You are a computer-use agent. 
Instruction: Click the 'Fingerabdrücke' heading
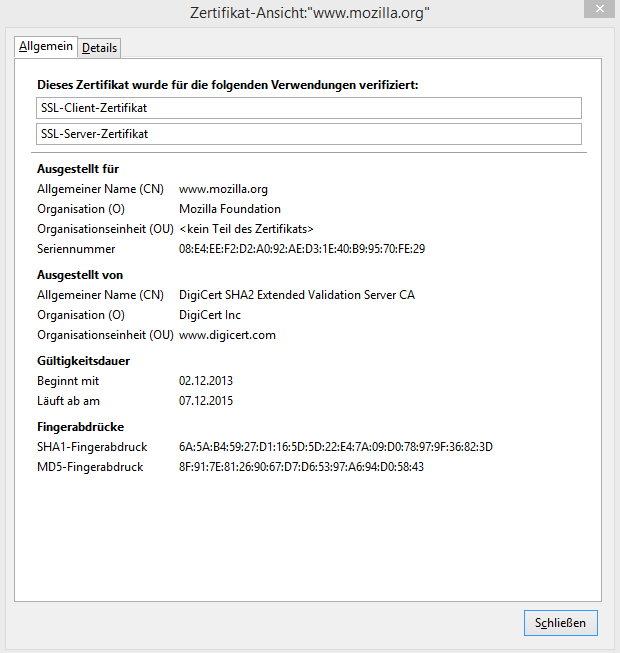pyautogui.click(x=80, y=427)
